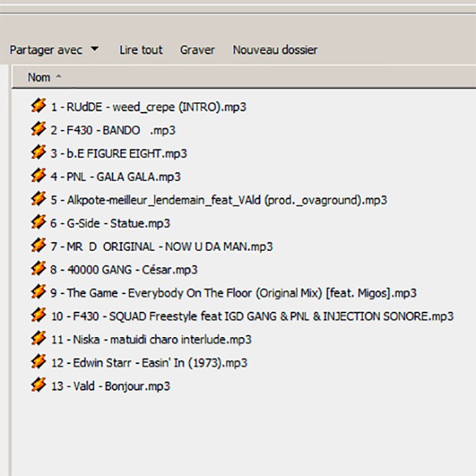
Task: Click the mp3 icon for PNL - GALA GALA
Action: point(38,176)
